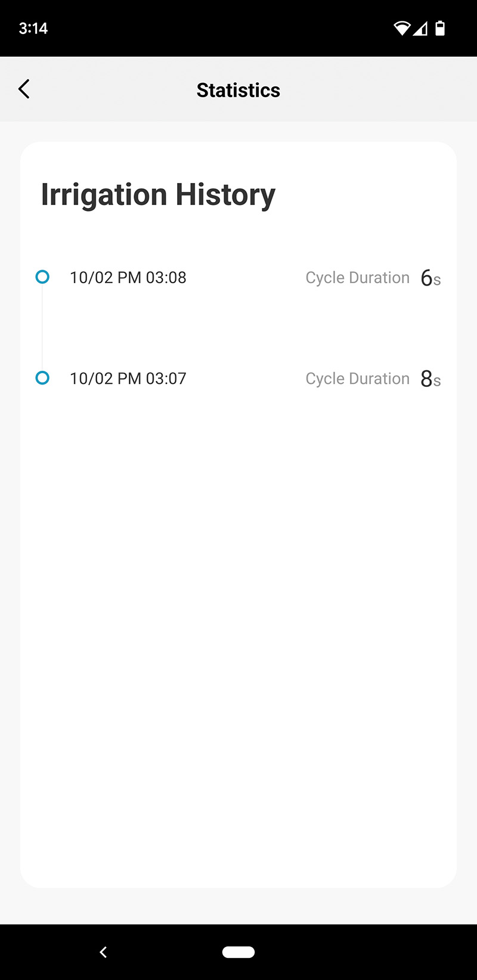477x980 pixels.
Task: Select the 03:08 timeline circle marker
Action: click(42, 277)
